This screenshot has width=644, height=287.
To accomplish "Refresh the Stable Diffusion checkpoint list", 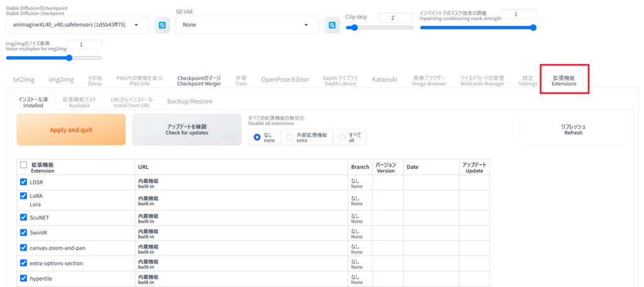I will pyautogui.click(x=162, y=25).
